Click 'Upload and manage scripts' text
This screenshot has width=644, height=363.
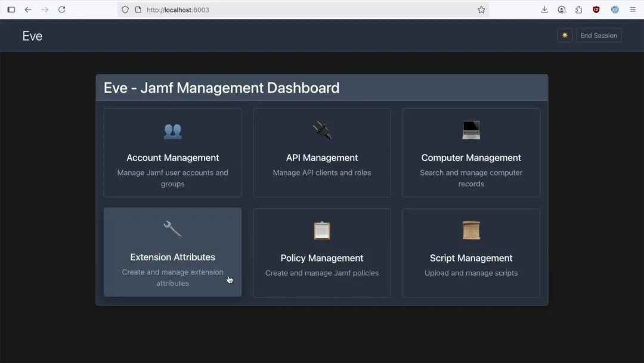(471, 273)
